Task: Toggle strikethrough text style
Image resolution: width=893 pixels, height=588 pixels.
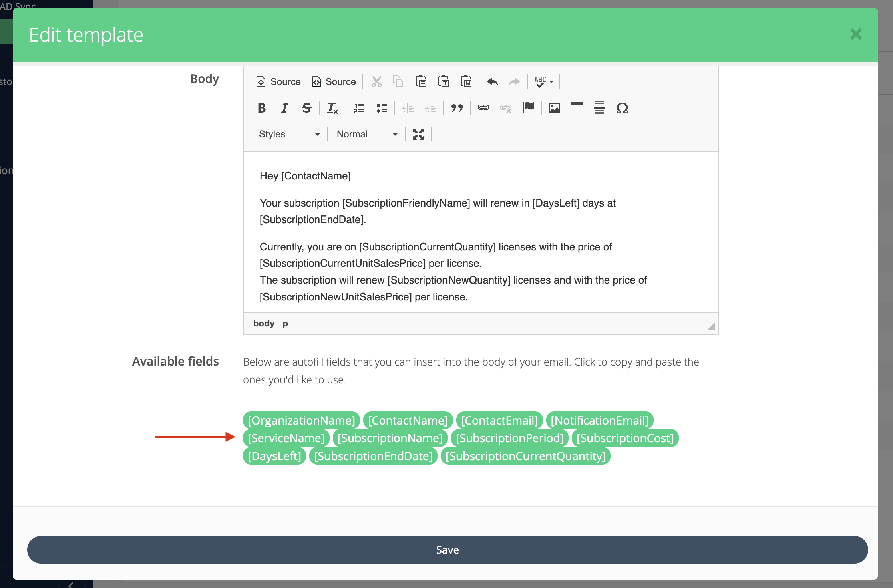Action: pyautogui.click(x=306, y=108)
